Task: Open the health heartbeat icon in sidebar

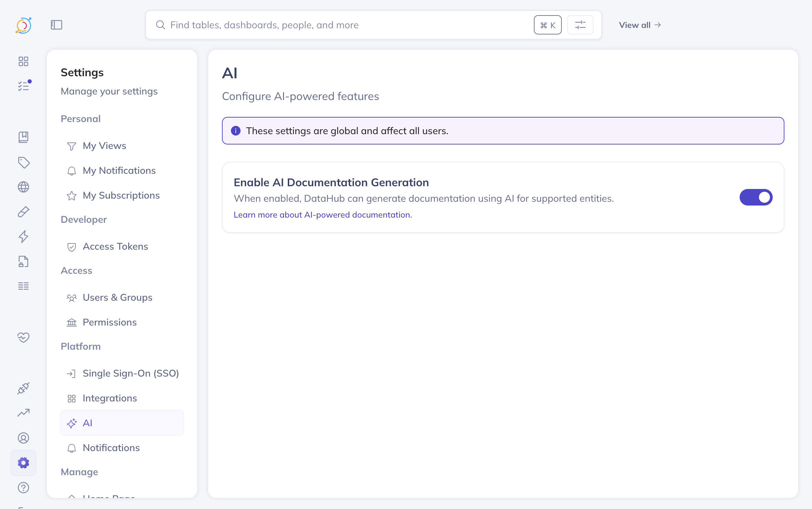Action: [23, 337]
